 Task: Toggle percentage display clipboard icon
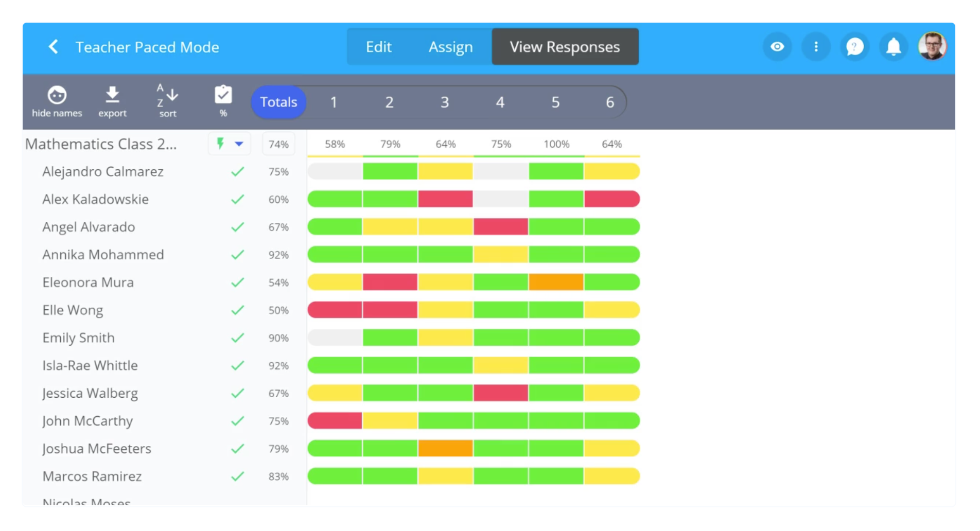[223, 96]
